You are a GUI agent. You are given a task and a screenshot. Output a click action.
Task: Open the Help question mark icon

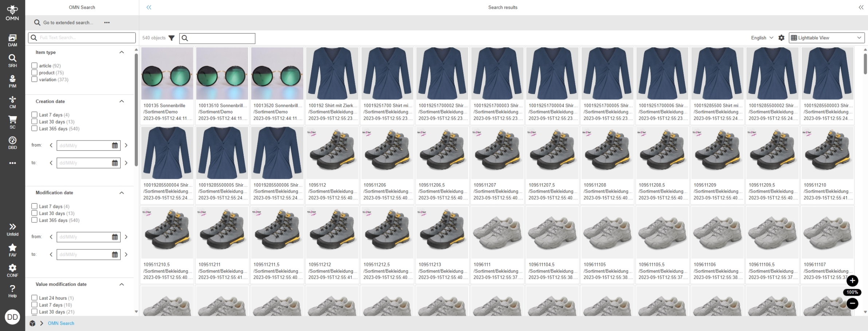point(12,291)
